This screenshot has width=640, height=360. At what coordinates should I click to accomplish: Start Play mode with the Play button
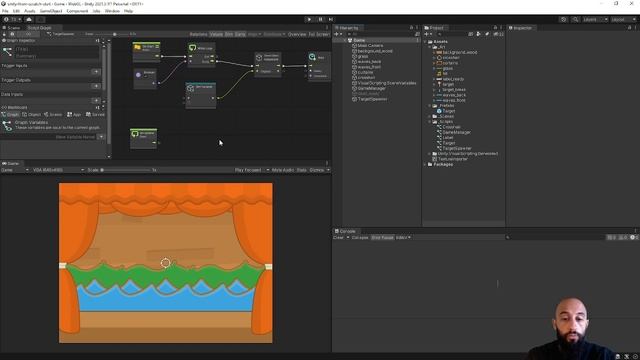pos(309,19)
